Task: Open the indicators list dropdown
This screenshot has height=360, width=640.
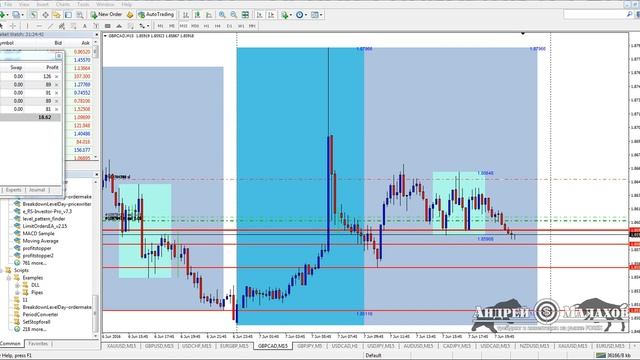Action: click(x=286, y=15)
